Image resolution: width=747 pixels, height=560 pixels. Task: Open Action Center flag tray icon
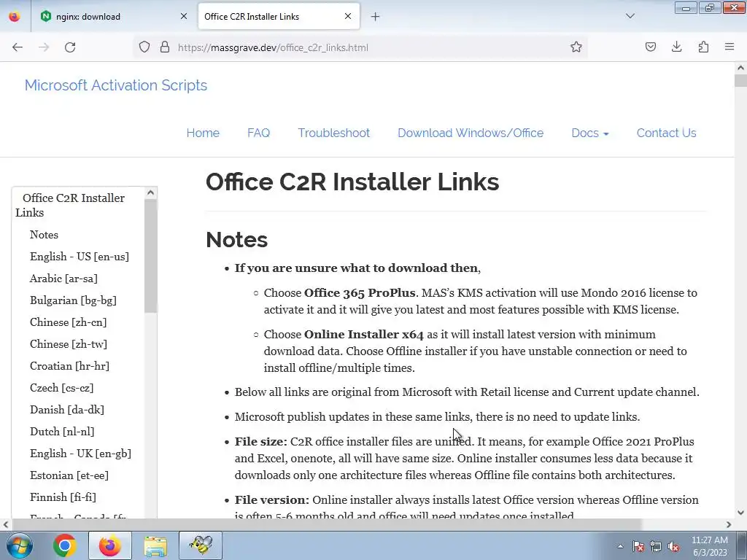click(638, 546)
